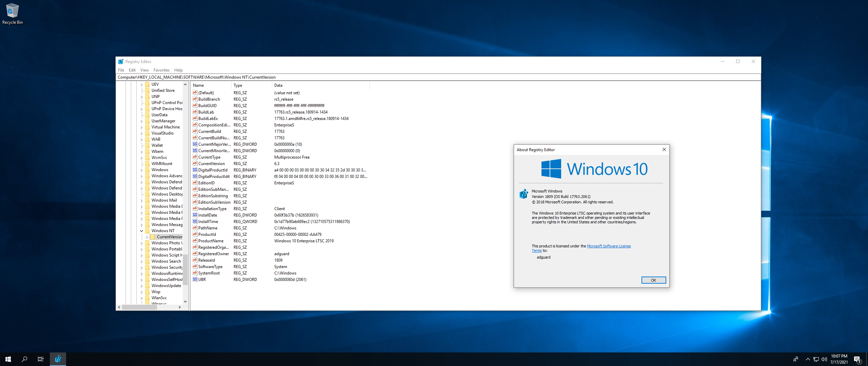Screen dimensions: 868x366
Task: Open the View menu
Action: point(144,70)
